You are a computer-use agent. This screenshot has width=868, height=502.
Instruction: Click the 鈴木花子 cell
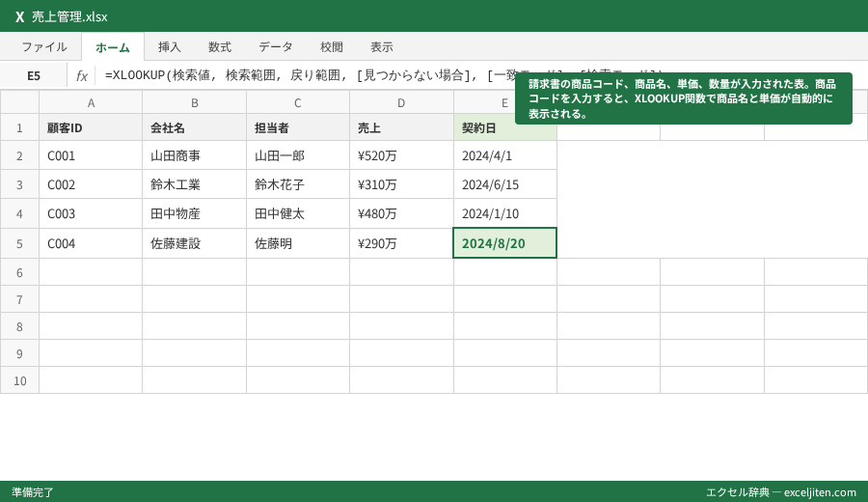click(298, 184)
